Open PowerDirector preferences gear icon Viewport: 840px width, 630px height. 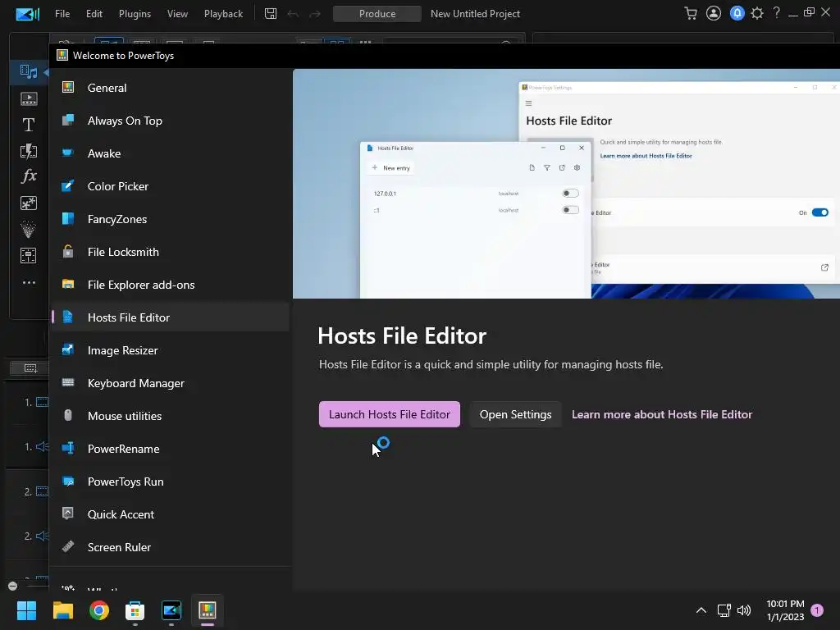pos(757,13)
